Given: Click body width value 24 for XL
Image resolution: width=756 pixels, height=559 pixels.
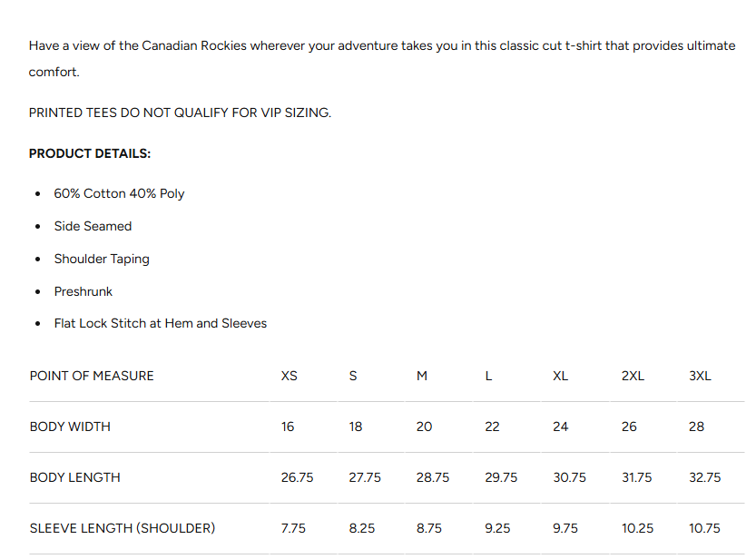Looking at the screenshot, I should click(x=560, y=427).
